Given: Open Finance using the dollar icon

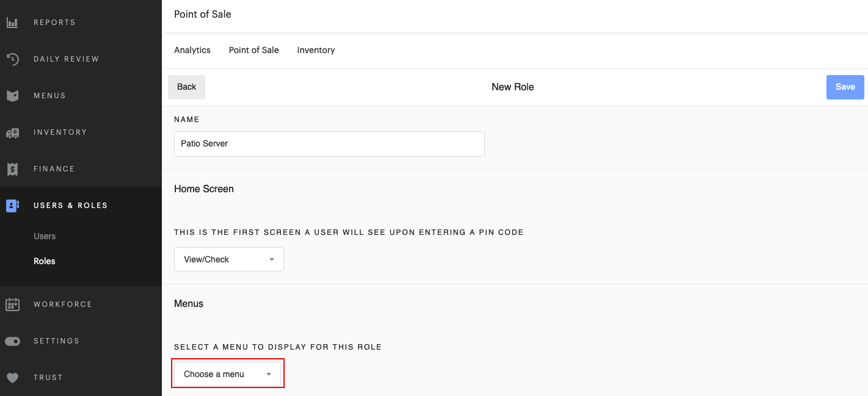Looking at the screenshot, I should pyautogui.click(x=13, y=168).
